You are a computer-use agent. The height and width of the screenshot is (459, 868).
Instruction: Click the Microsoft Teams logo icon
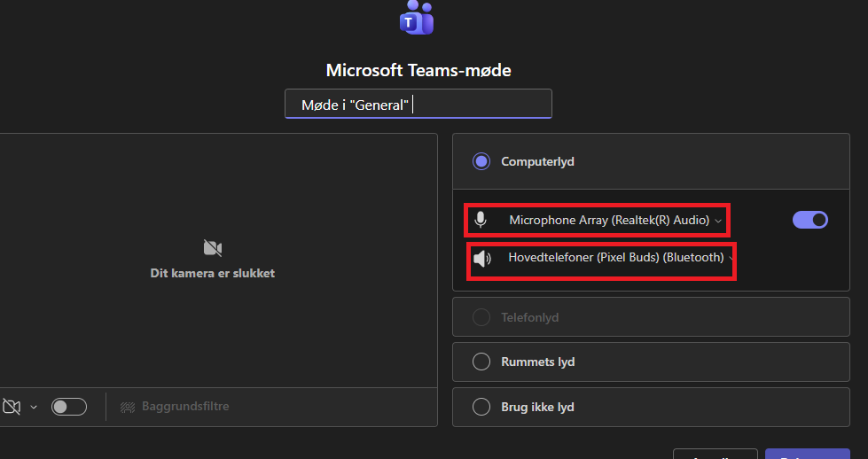416,19
